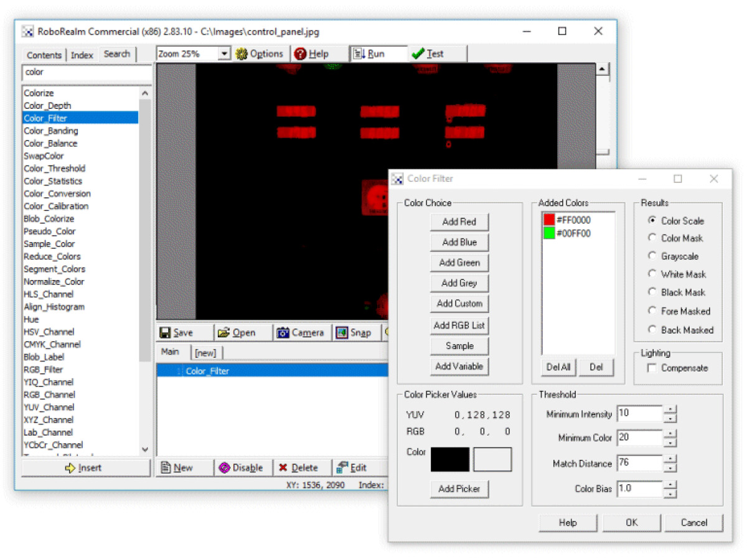Click the Add Blue button
This screenshot has height=560, width=747.
point(459,243)
